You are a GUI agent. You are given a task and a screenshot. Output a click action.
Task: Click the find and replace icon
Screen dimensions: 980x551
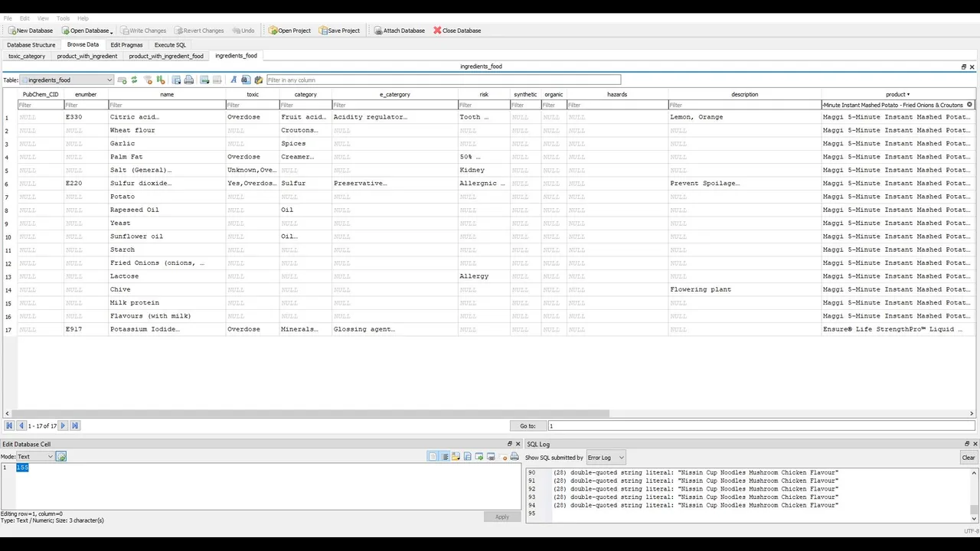pos(259,80)
